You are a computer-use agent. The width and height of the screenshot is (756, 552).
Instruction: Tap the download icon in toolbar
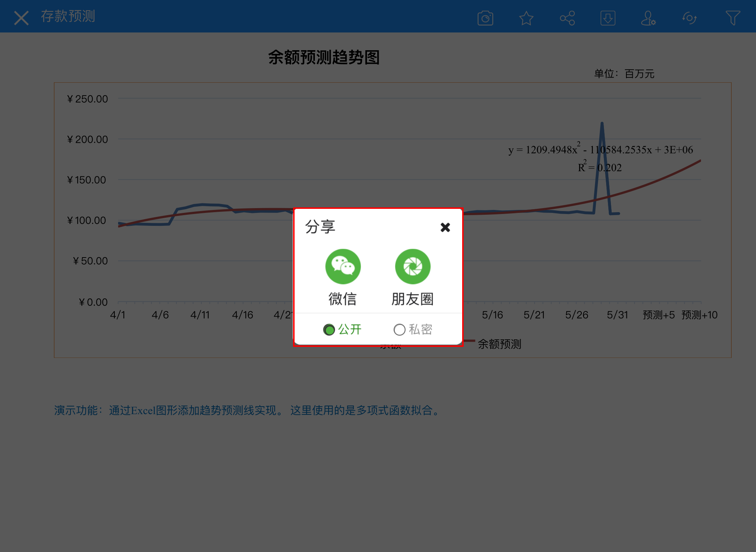tap(608, 18)
